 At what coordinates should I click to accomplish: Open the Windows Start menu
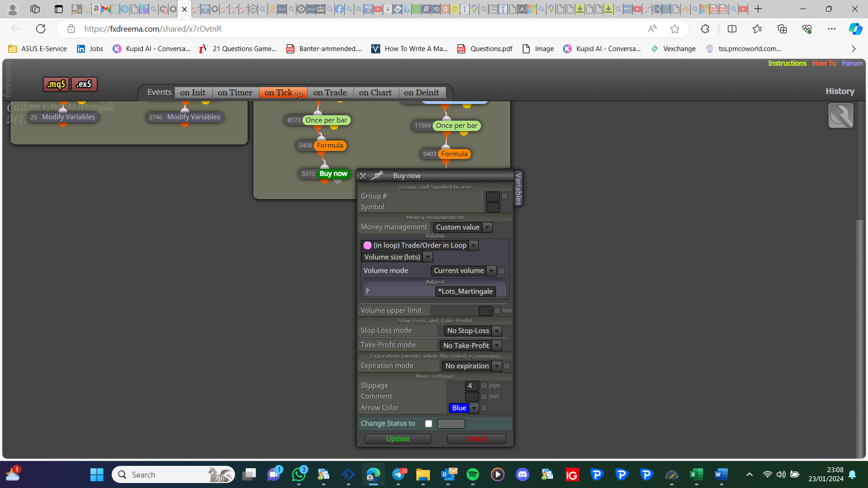tap(97, 474)
